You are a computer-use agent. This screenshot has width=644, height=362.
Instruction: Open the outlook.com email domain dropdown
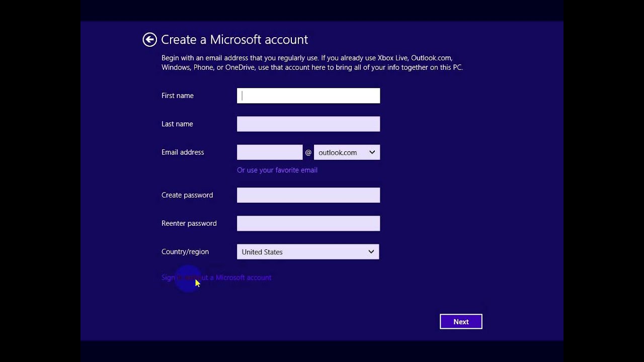coord(347,152)
